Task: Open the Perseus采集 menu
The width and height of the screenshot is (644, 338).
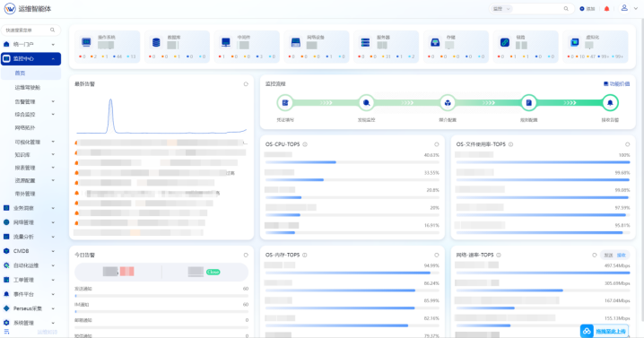Action: pyautogui.click(x=30, y=308)
